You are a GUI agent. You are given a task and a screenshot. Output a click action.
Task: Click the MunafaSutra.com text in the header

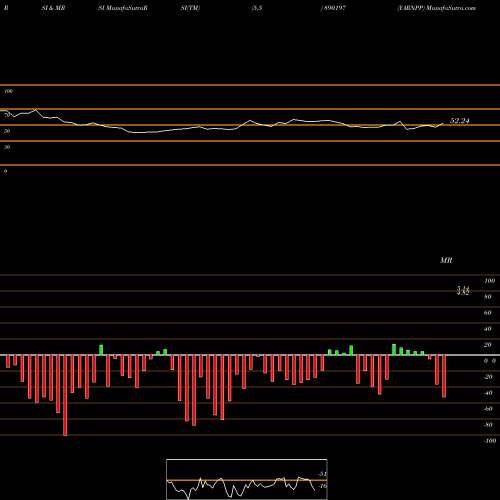[451, 8]
